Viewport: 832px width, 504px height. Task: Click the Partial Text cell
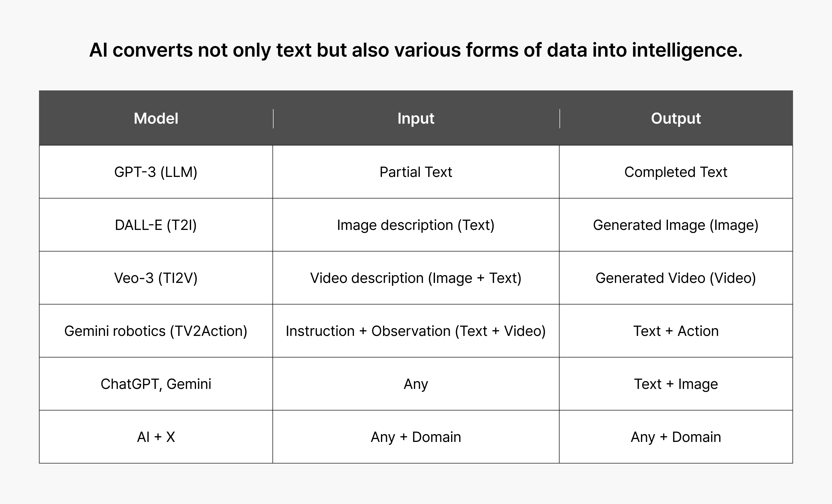[x=416, y=172]
